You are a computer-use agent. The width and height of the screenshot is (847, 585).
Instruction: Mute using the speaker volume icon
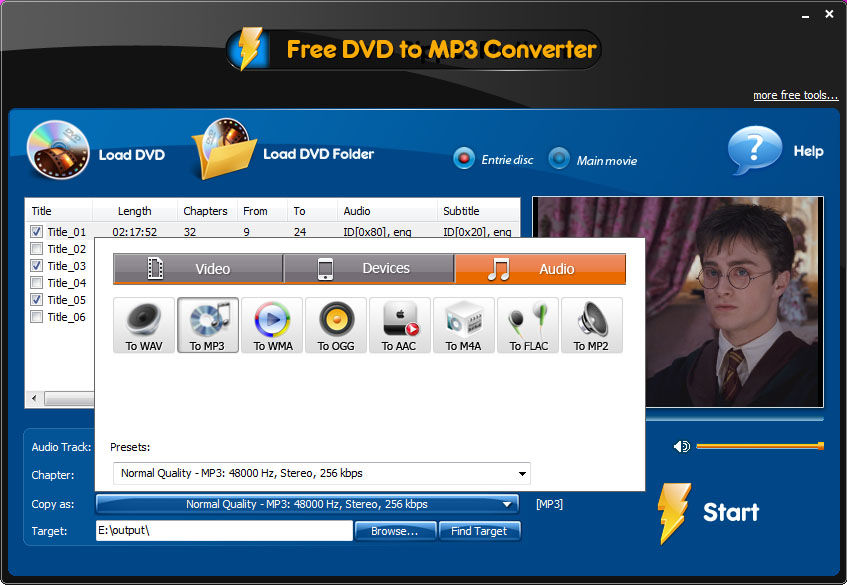pyautogui.click(x=682, y=446)
